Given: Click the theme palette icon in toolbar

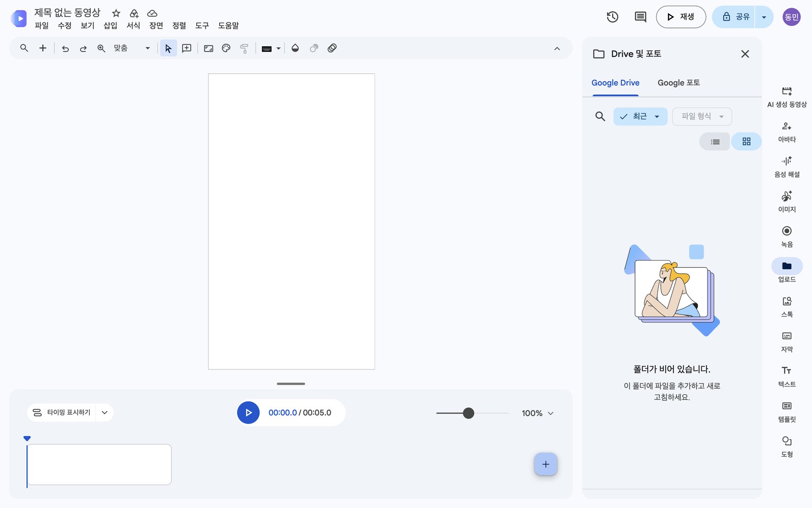Looking at the screenshot, I should [x=226, y=48].
